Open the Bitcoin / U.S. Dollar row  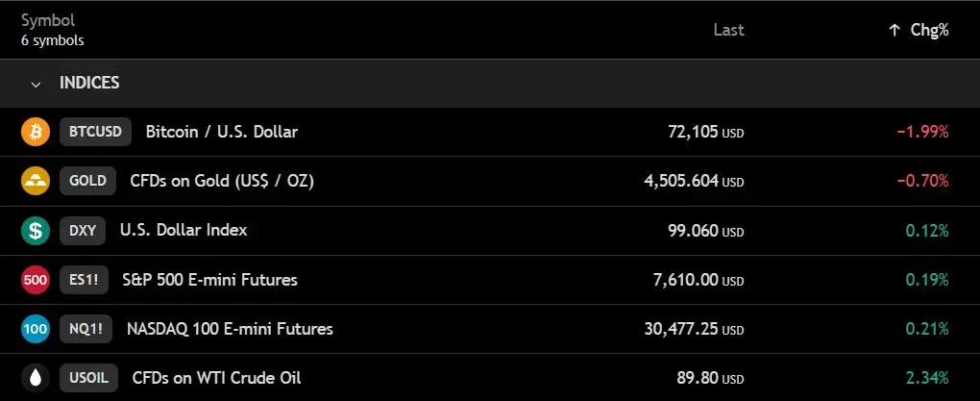coord(490,132)
